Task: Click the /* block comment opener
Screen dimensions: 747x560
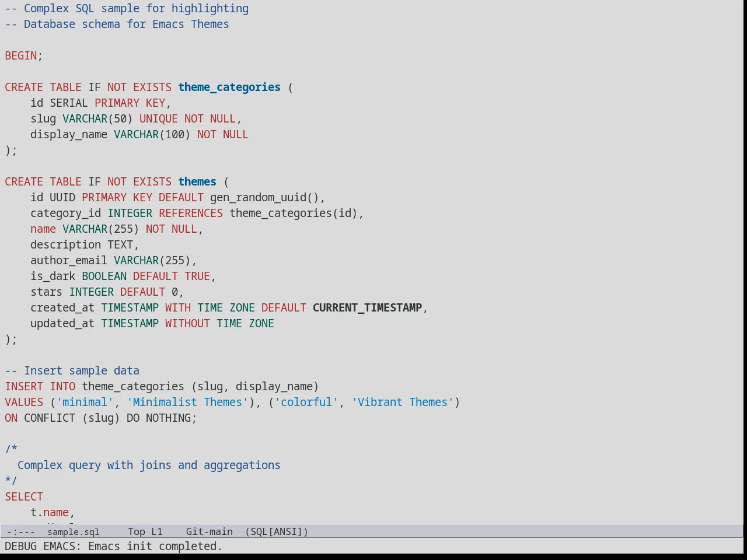Action: click(11, 450)
